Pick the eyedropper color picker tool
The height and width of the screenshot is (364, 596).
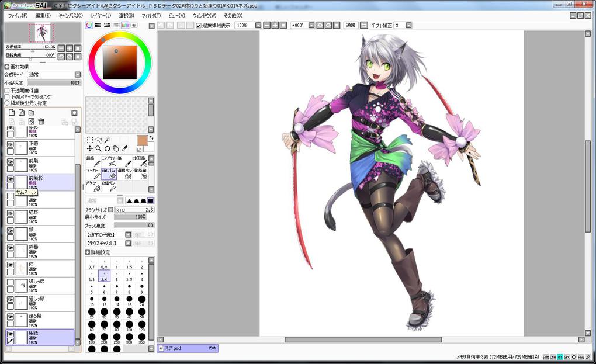click(124, 148)
